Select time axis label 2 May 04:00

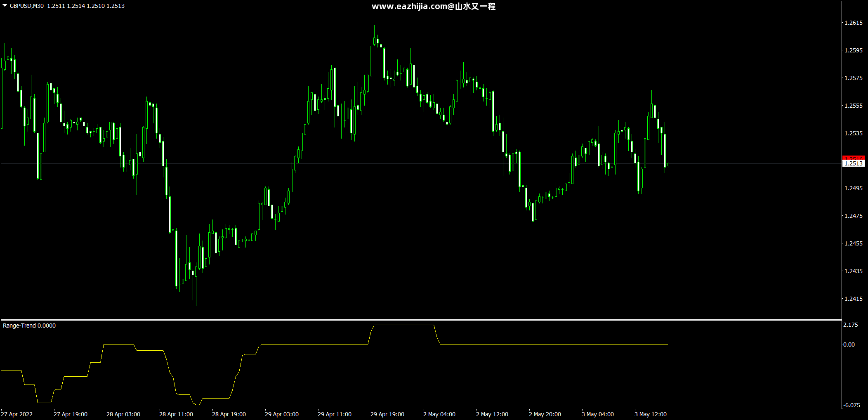[439, 414]
